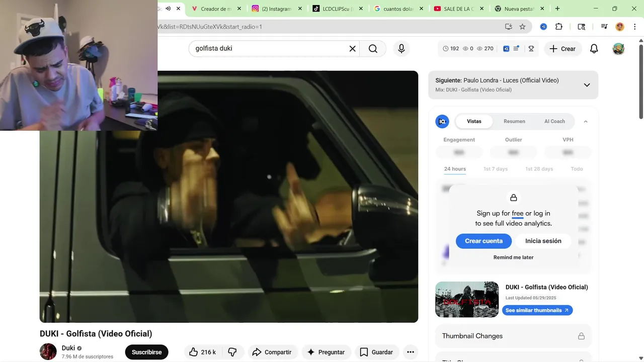Screen dimensions: 644x362
Task: Click the main video player
Action: tap(229, 197)
